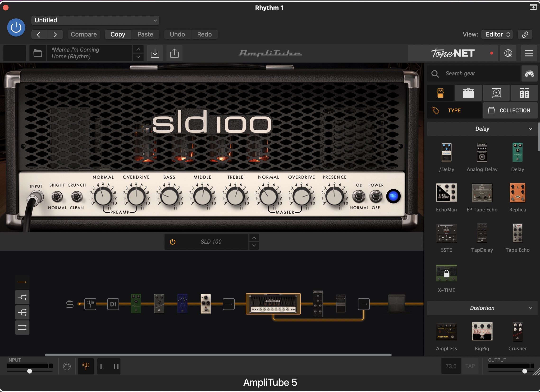Toggle the plugin bypass power button

[16, 27]
